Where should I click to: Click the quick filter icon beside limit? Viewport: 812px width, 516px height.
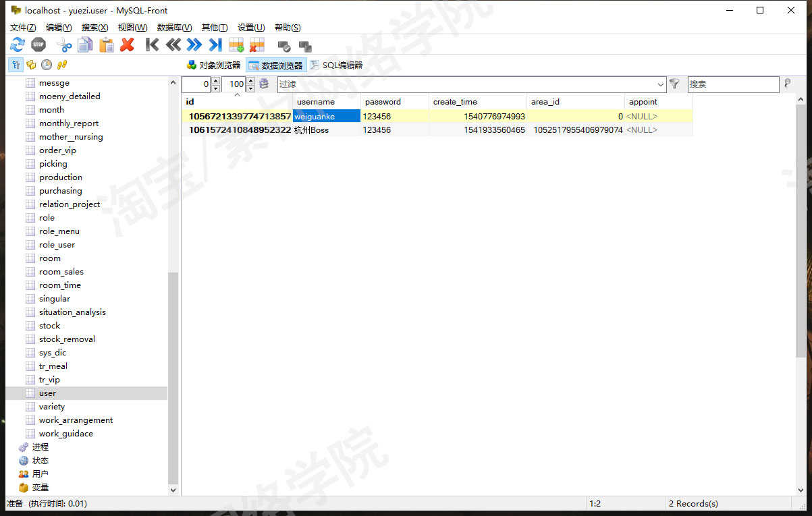click(x=264, y=84)
